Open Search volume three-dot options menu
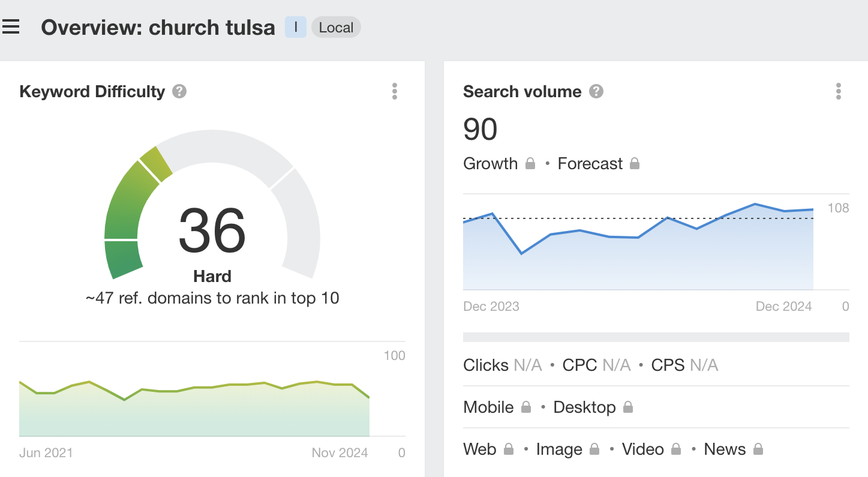Image resolution: width=868 pixels, height=477 pixels. [x=838, y=91]
